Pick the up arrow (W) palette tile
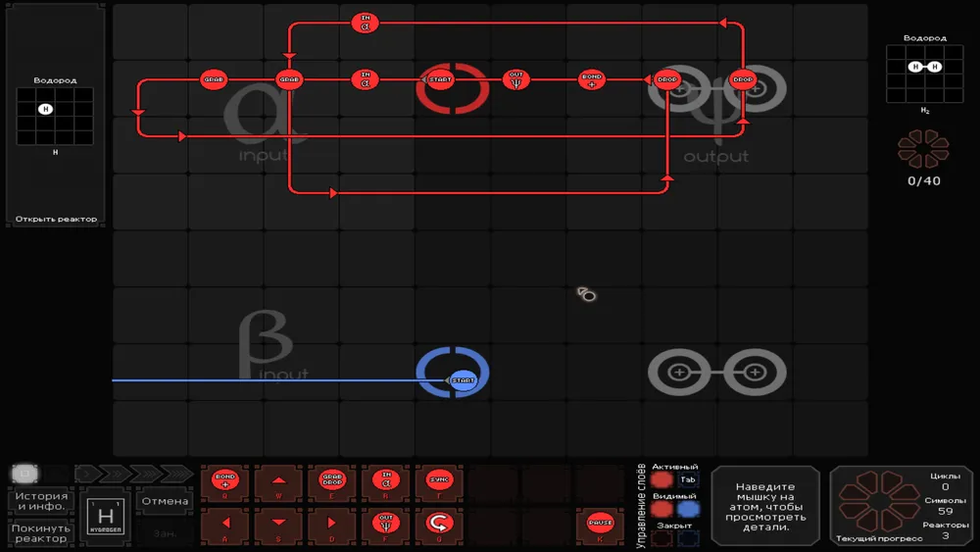The image size is (980, 552). pos(278,481)
